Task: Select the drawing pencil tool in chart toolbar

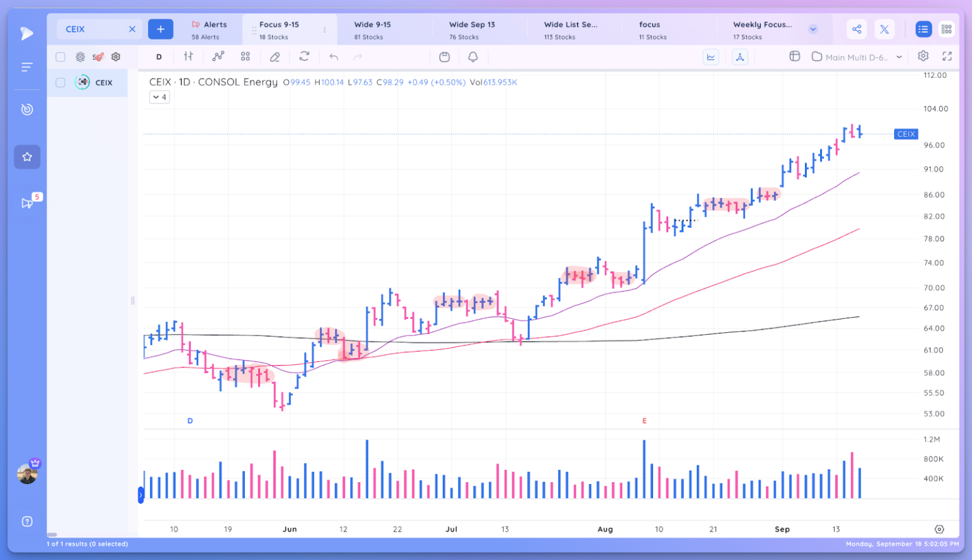Action: click(x=275, y=57)
